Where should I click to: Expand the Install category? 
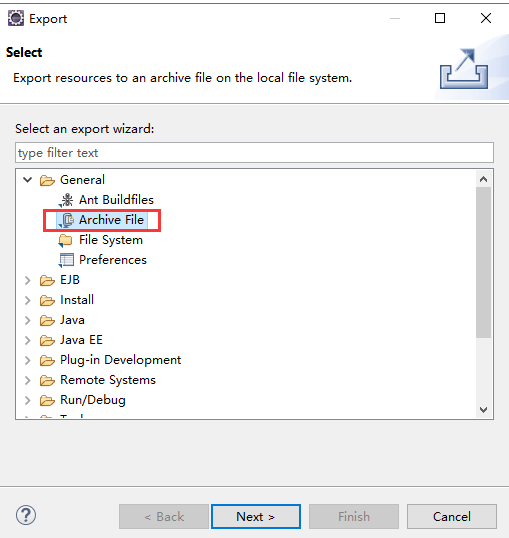[x=28, y=300]
